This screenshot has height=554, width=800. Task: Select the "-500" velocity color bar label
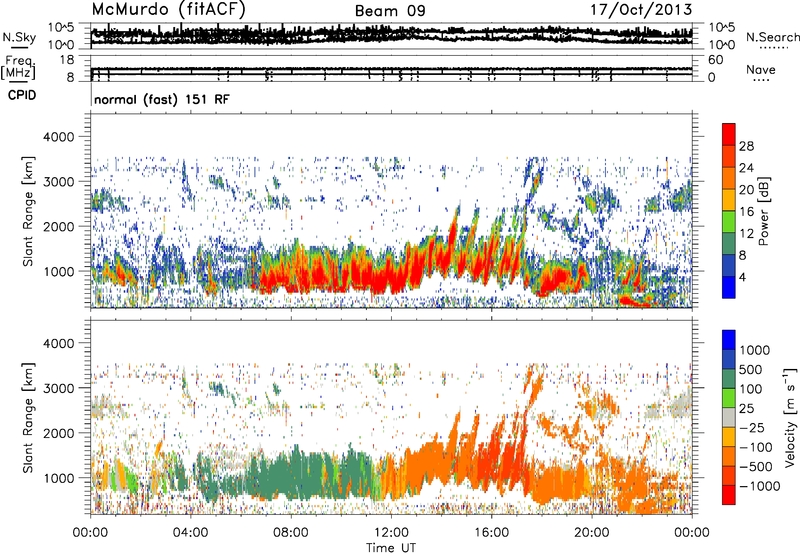756,466
